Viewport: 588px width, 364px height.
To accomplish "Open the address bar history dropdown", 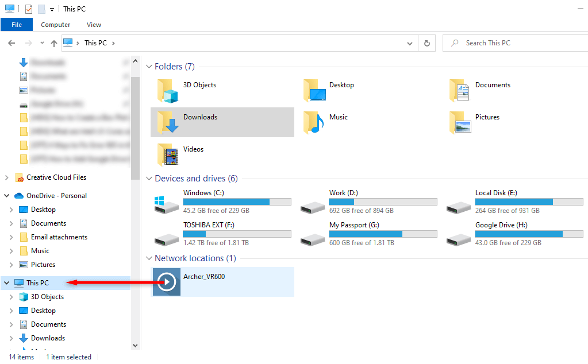I will click(409, 43).
